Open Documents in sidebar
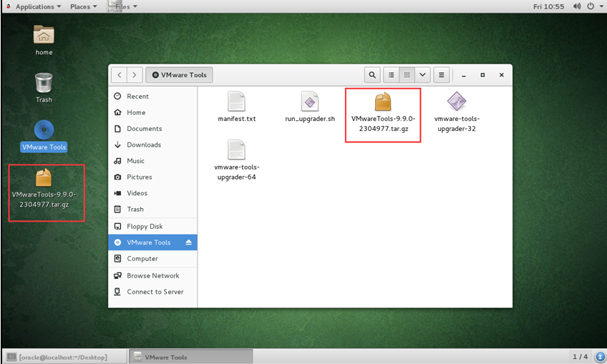Image resolution: width=607 pixels, height=364 pixels. tap(152, 129)
